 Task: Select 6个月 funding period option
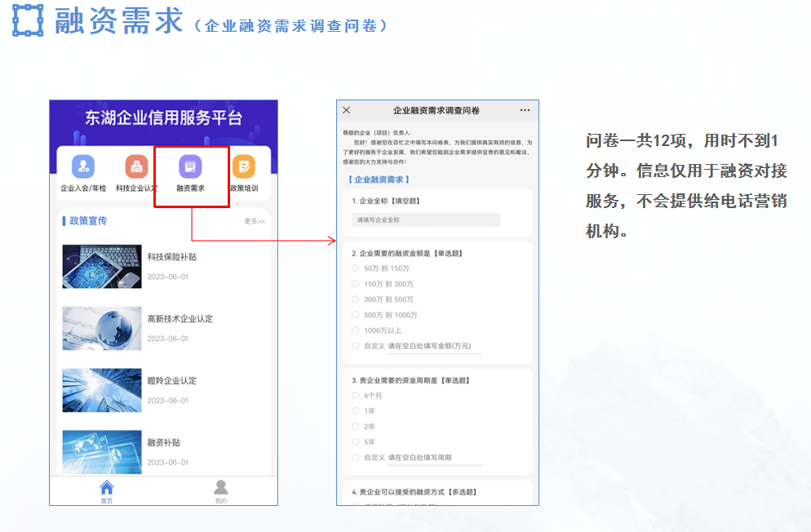[x=356, y=396]
